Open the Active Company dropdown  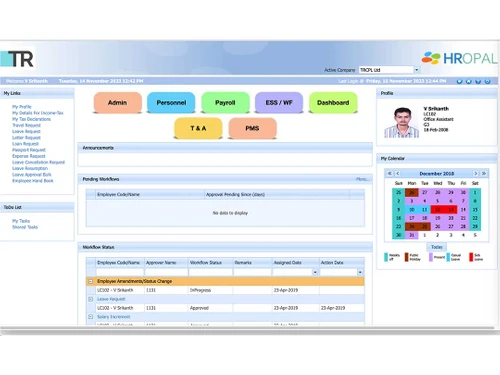click(416, 70)
